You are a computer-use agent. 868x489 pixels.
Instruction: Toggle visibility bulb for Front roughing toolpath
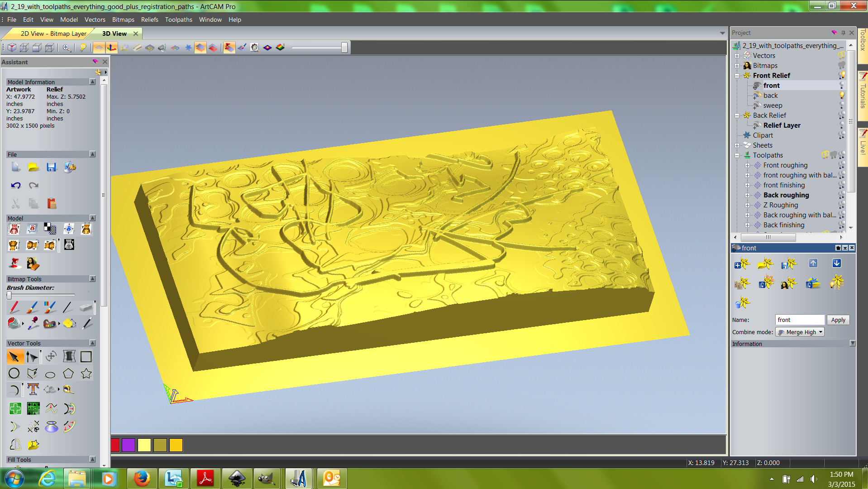[842, 165]
